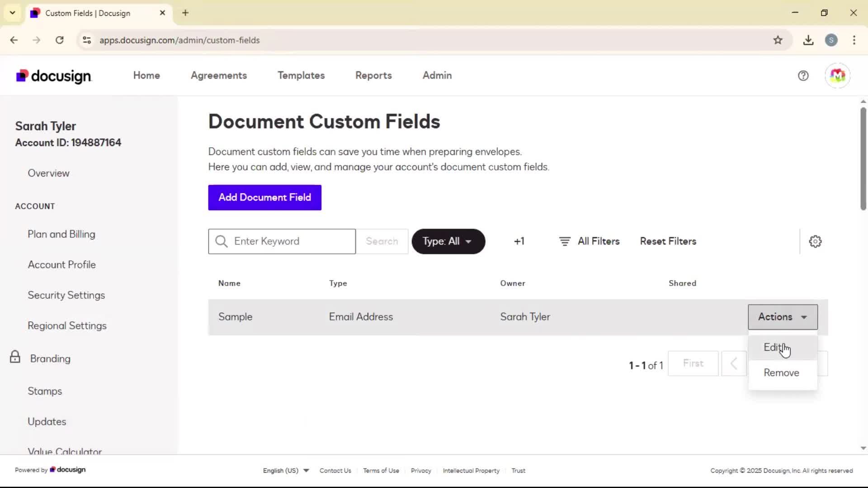Image resolution: width=868 pixels, height=488 pixels.
Task: Click the Sample field name cell
Action: 236,317
